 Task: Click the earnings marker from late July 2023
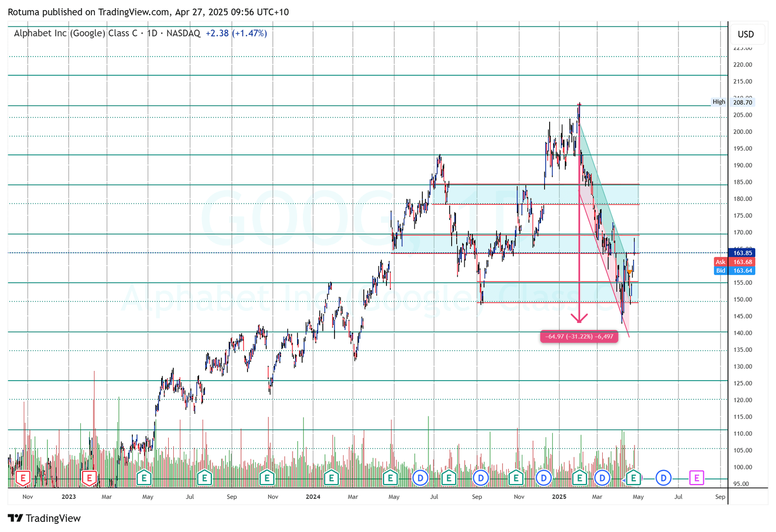tap(205, 477)
